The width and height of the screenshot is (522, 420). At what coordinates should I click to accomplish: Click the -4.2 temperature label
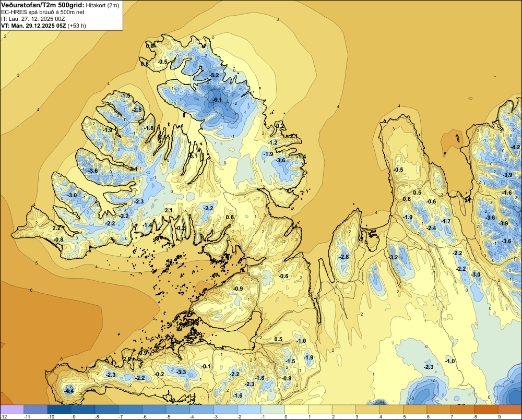(515, 147)
